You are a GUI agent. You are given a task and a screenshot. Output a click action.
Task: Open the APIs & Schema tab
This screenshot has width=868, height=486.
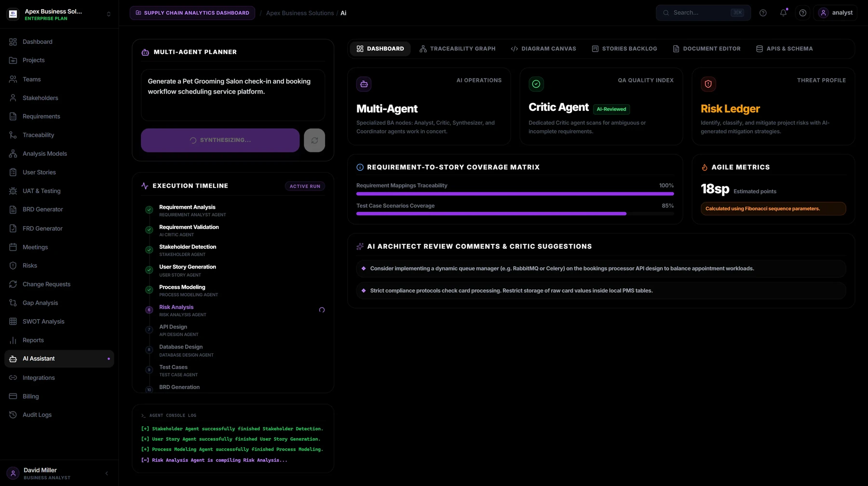785,49
